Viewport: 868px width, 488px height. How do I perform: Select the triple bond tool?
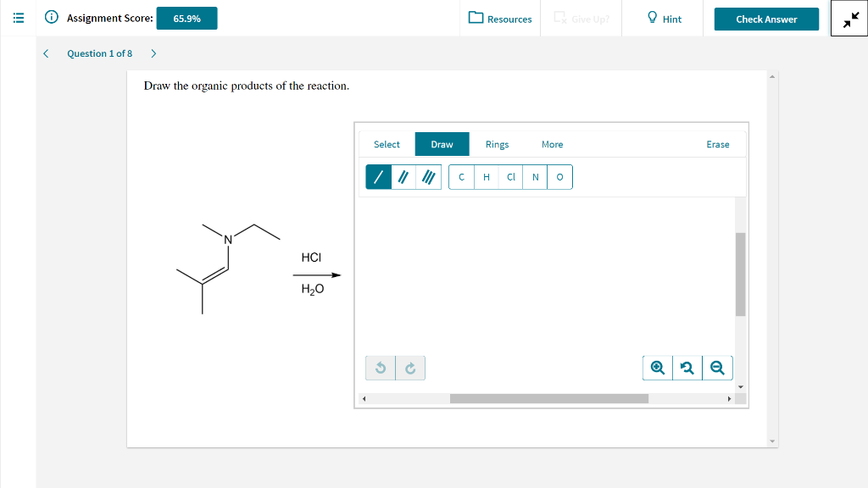click(x=429, y=177)
